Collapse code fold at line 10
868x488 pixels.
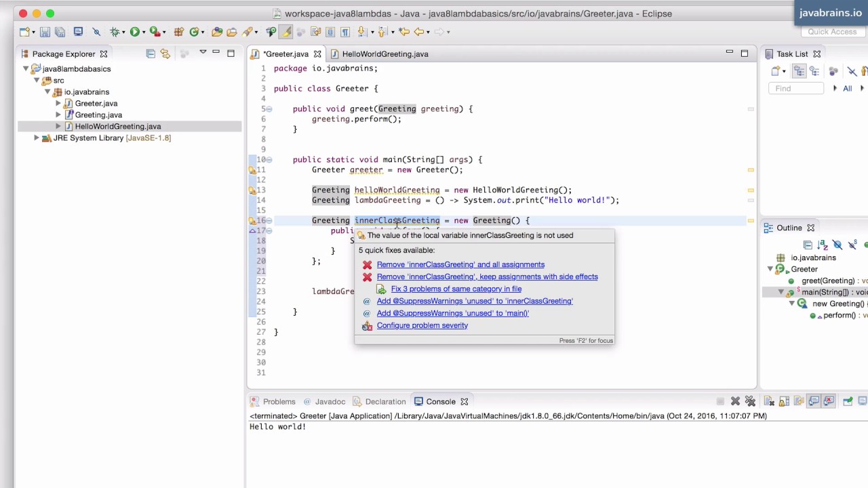click(269, 160)
